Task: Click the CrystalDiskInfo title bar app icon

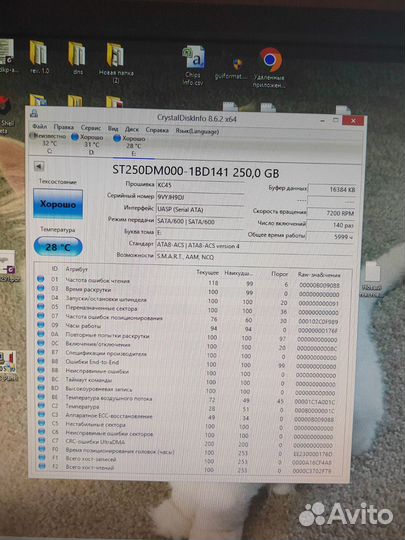Action: [x=34, y=113]
